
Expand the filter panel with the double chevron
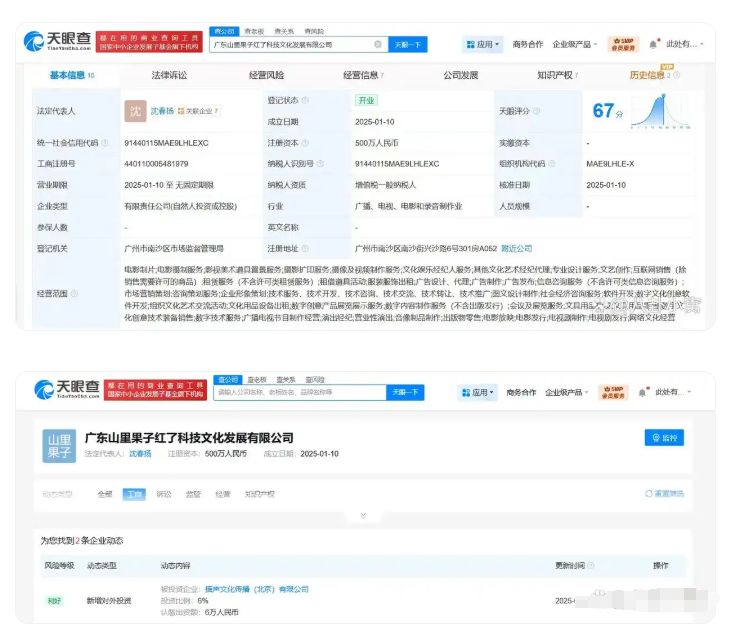pyautogui.click(x=362, y=516)
